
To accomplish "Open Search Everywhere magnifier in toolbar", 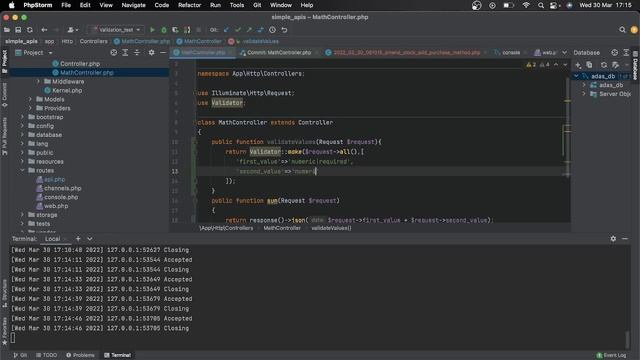I will tap(622, 30).
